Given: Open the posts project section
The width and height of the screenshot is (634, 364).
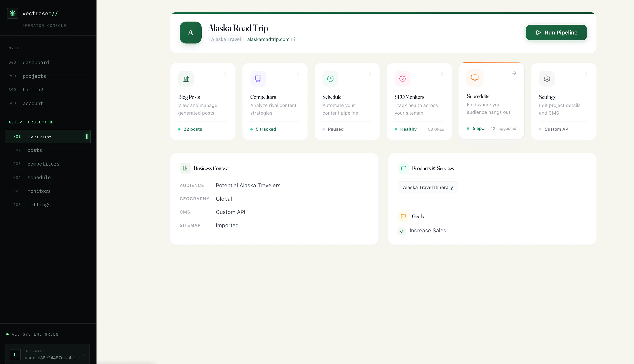Looking at the screenshot, I should tap(47, 150).
